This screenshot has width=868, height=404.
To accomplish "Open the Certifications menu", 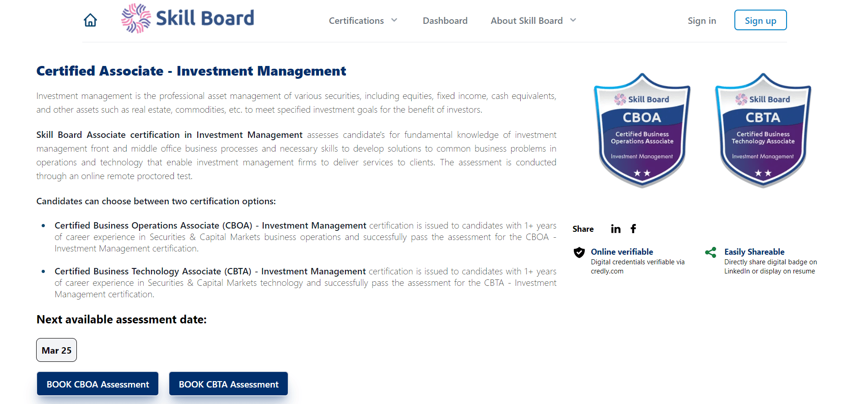I will (x=356, y=21).
